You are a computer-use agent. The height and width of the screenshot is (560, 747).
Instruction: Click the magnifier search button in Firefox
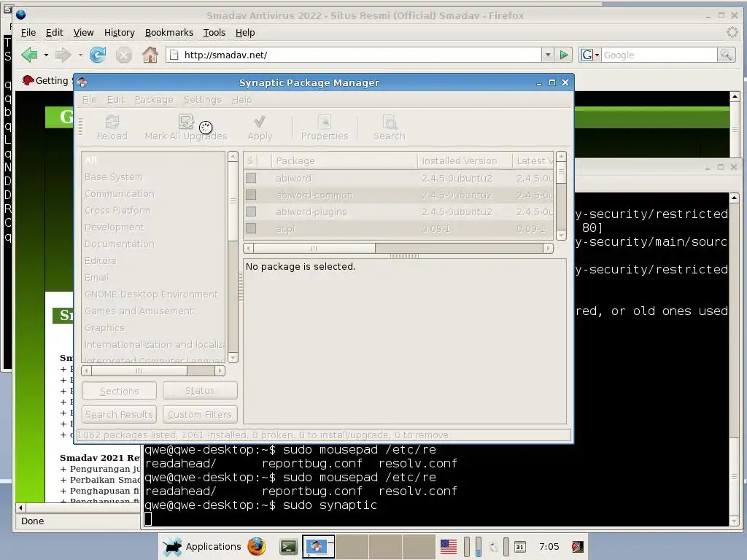pyautogui.click(x=726, y=55)
